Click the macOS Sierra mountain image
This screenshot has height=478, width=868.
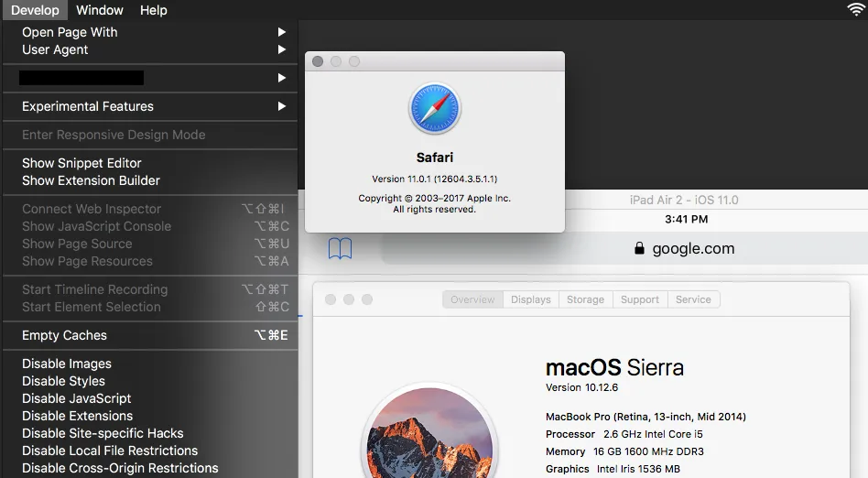tap(429, 430)
